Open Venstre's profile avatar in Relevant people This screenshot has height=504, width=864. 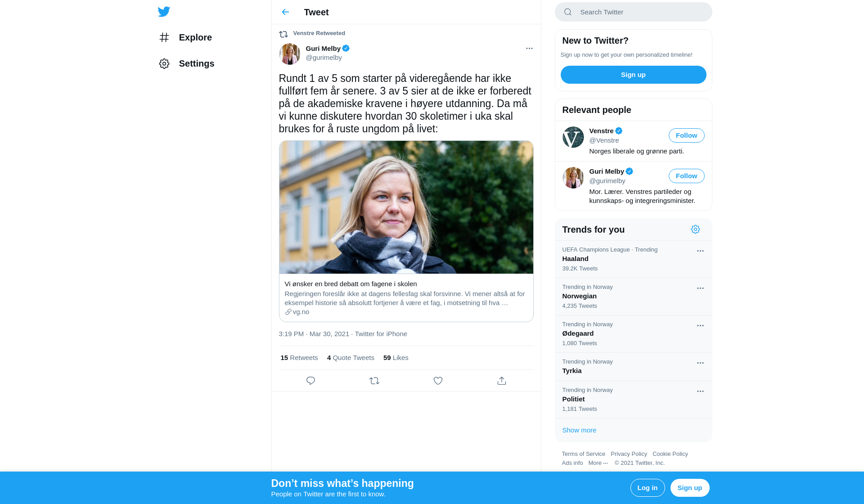[573, 137]
